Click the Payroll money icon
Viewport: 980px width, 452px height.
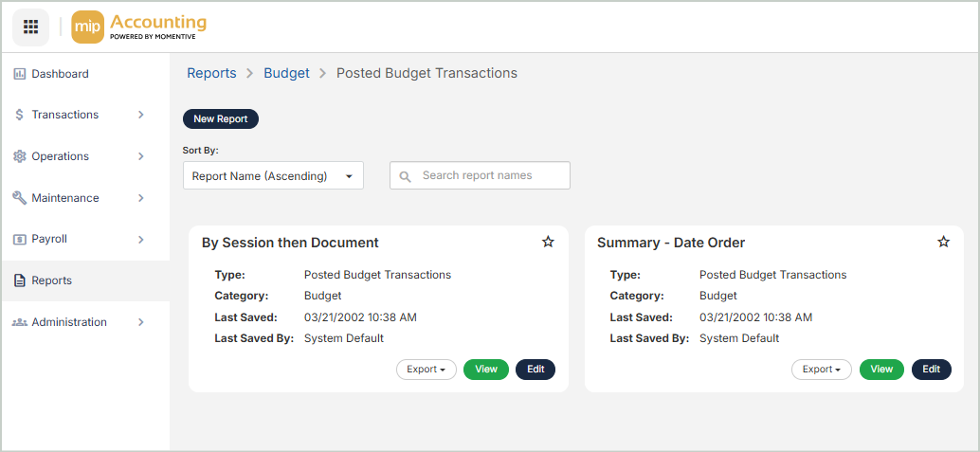[19, 240]
